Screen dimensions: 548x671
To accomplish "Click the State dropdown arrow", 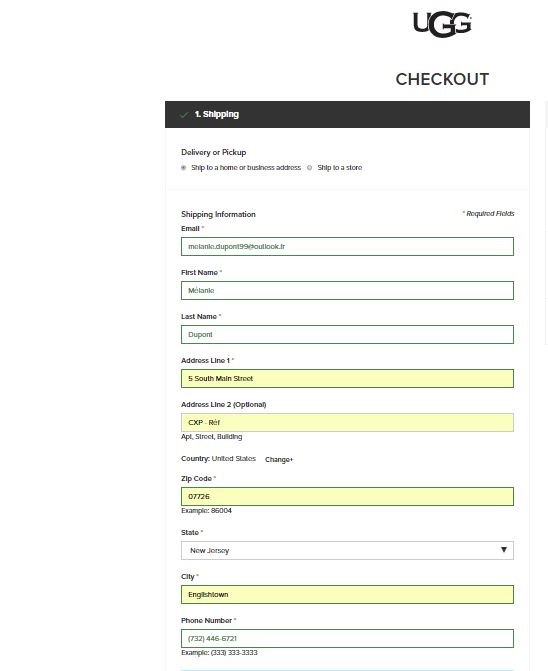I will pyautogui.click(x=504, y=550).
